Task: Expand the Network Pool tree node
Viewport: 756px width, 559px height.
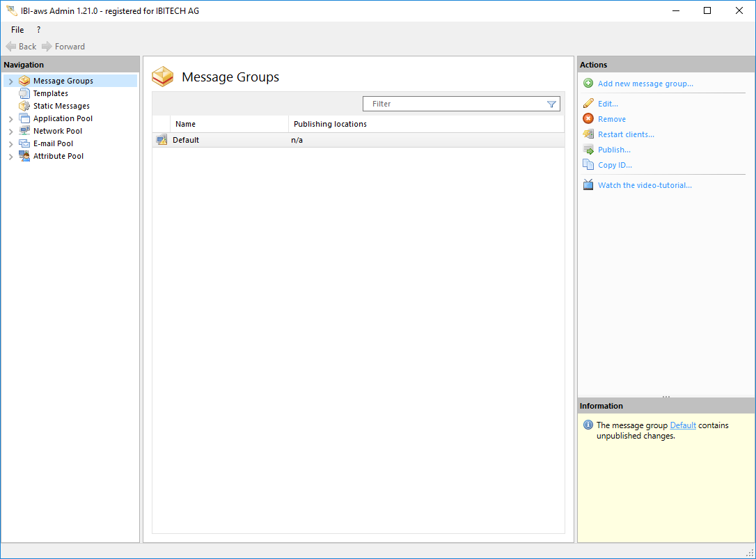Action: (10, 132)
